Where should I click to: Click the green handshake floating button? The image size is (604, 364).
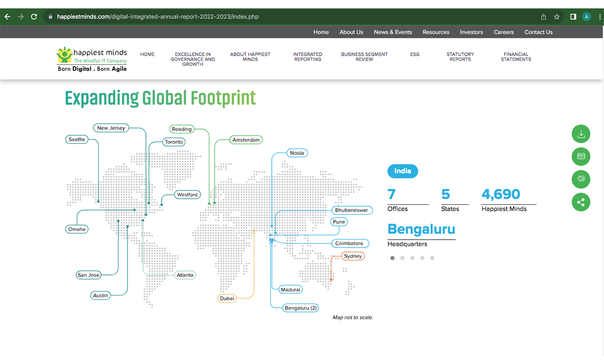click(x=581, y=179)
